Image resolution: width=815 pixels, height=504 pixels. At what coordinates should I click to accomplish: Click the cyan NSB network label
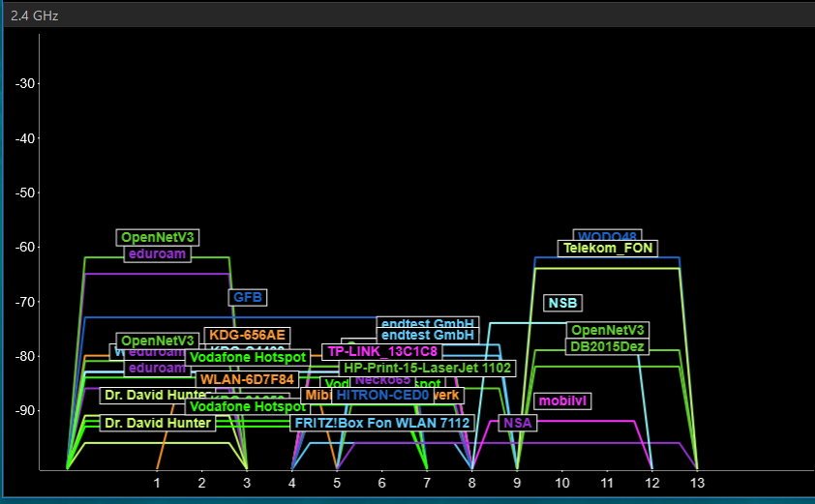click(x=563, y=303)
